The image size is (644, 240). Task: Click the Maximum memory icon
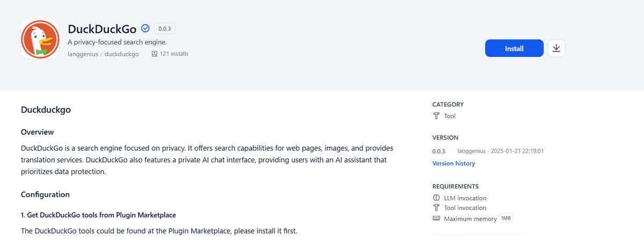tap(436, 219)
